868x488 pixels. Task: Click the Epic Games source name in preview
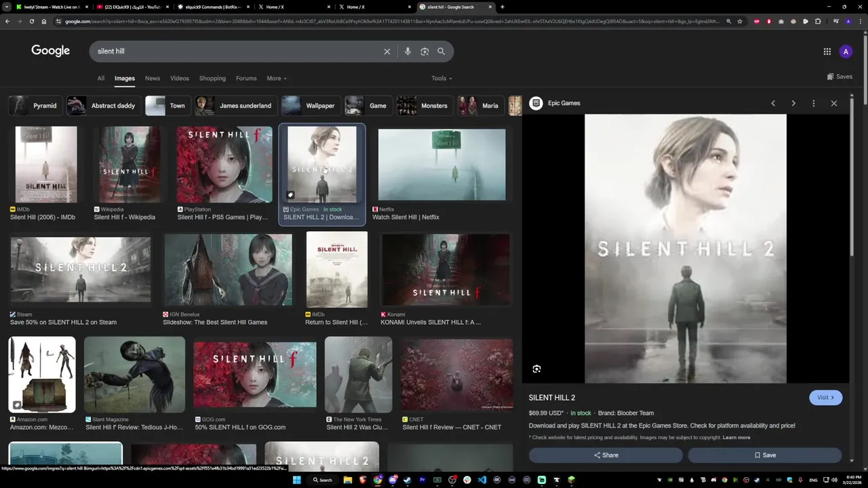[564, 103]
